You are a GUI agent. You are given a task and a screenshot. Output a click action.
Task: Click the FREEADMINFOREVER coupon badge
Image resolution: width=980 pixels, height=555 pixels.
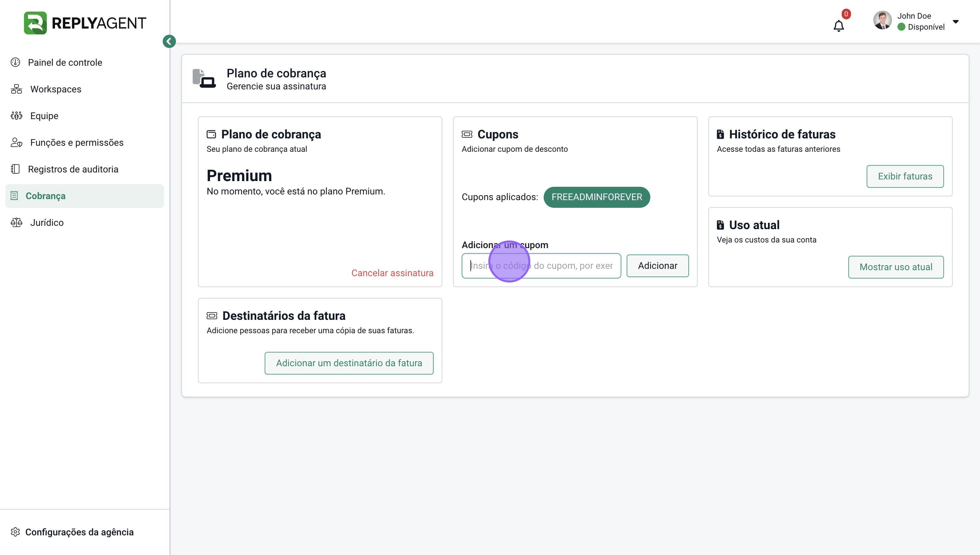[596, 197]
